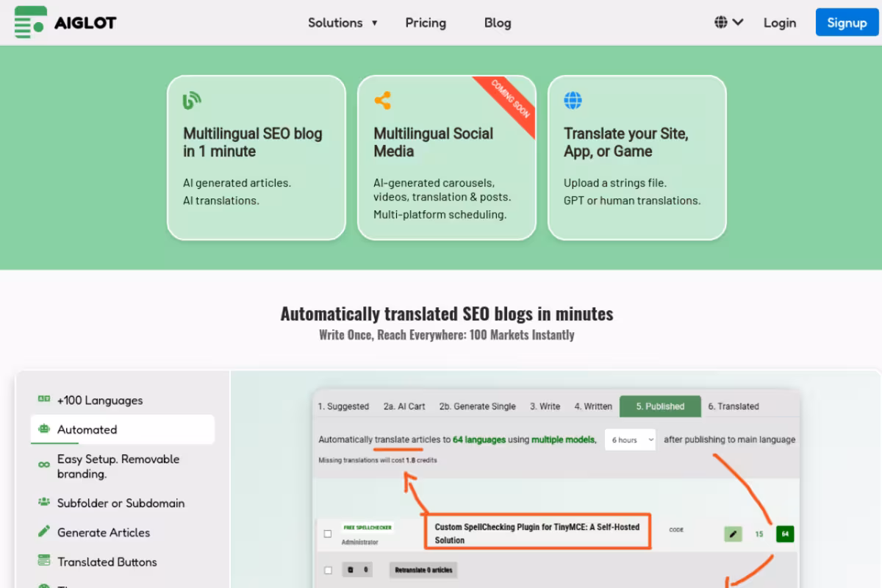The height and width of the screenshot is (588, 882).
Task: Select the 3. Write tab
Action: click(545, 406)
